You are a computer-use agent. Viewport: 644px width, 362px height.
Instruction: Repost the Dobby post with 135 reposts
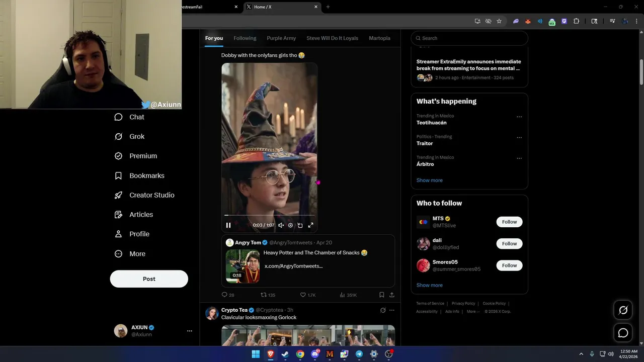coord(268,295)
